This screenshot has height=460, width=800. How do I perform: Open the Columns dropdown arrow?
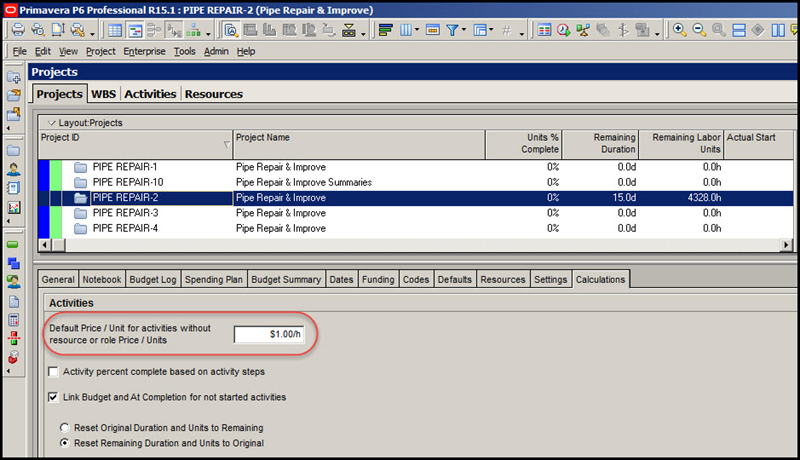click(417, 30)
